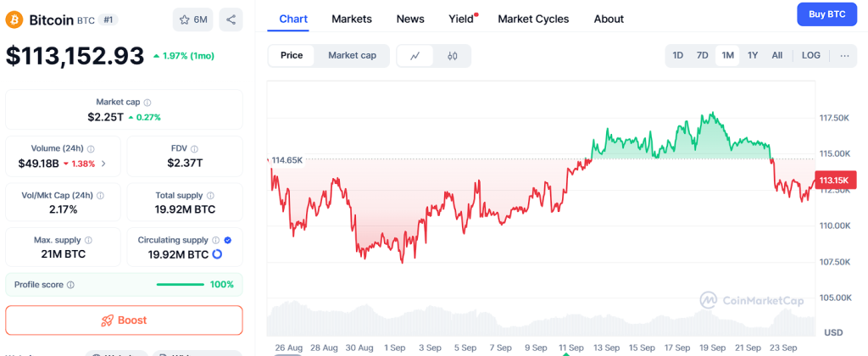Click the 2.17% Vol/Mkt Cap value
This screenshot has height=356, width=868.
tap(63, 209)
